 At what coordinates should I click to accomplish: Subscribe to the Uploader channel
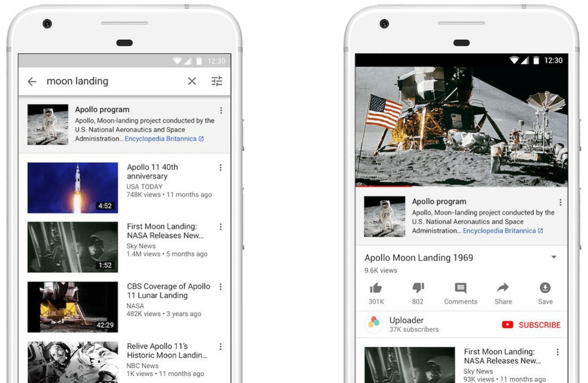pos(539,325)
